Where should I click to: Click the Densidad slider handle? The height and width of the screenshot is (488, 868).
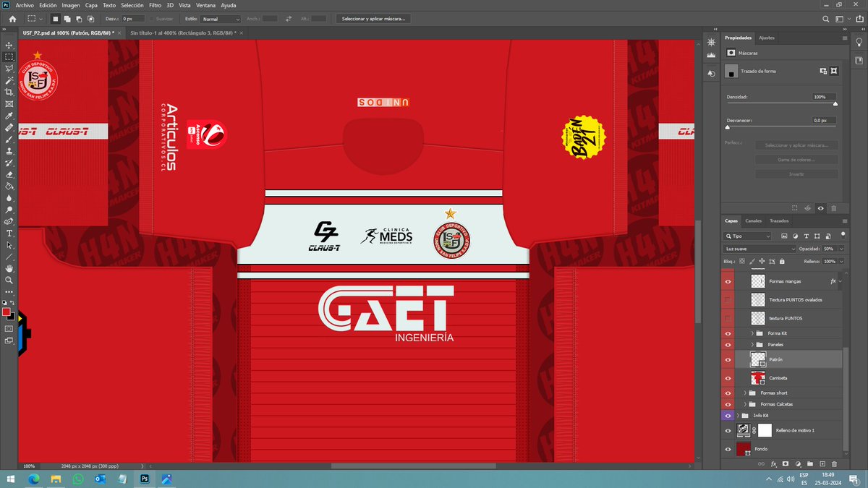[x=835, y=103]
